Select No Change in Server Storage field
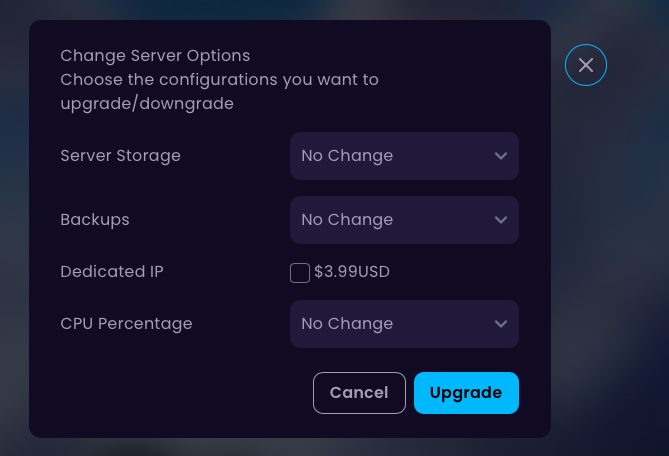 (x=347, y=156)
